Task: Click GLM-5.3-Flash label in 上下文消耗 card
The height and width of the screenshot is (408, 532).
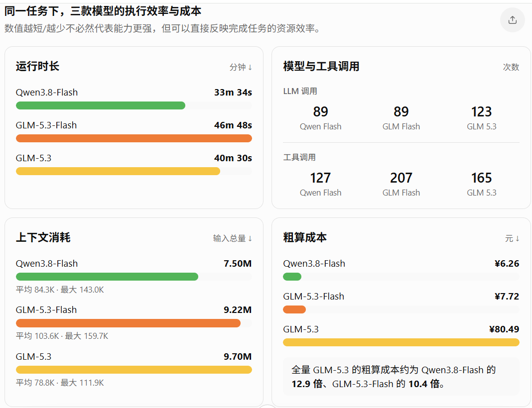Action: (x=46, y=309)
